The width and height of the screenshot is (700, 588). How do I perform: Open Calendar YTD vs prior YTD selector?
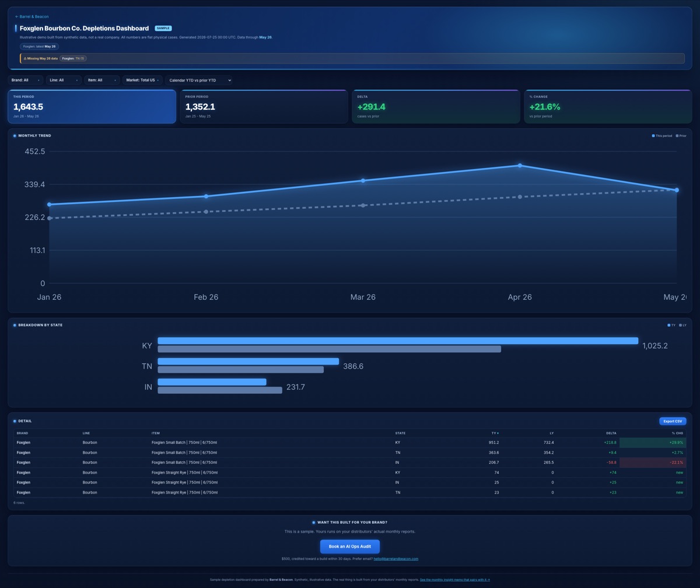tap(199, 80)
